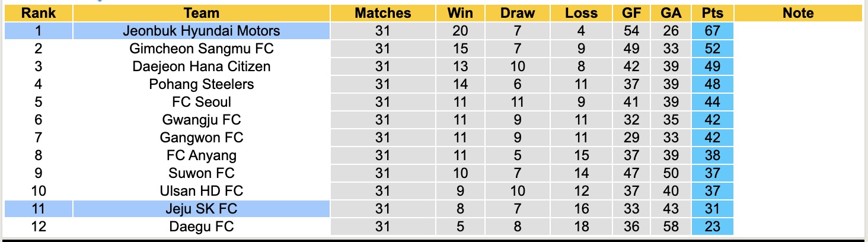This screenshot has height=242, width=868.
Task: Click the highlighted Jeju SK FC row name
Action: pyautogui.click(x=202, y=209)
